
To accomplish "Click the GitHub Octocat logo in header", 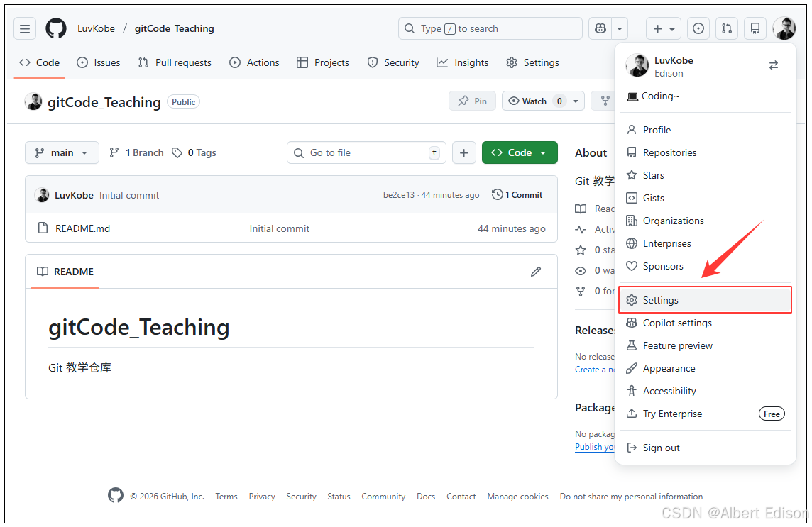I will (x=56, y=28).
